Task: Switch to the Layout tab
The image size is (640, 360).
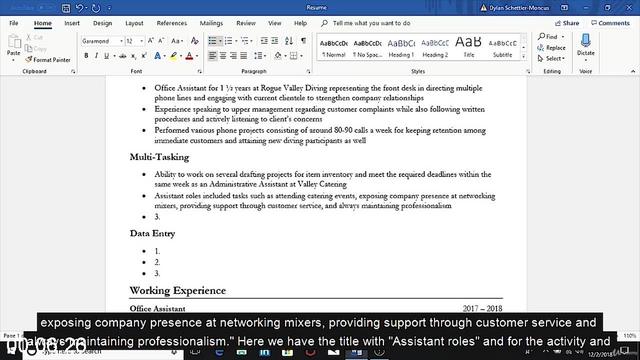Action: click(134, 23)
